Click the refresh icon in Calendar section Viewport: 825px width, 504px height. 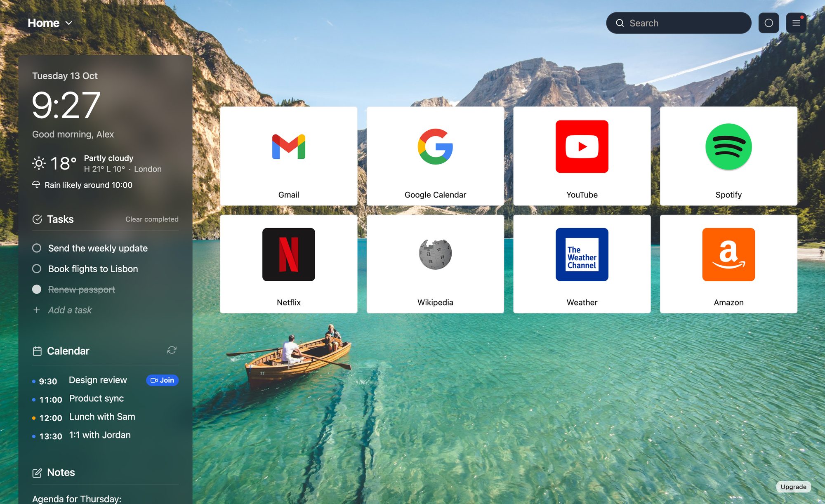172,350
